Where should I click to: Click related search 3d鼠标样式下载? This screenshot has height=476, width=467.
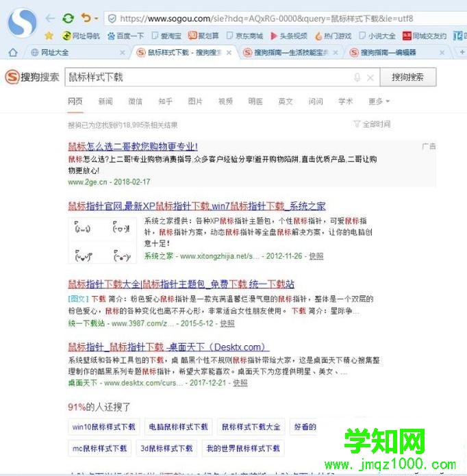point(166,449)
